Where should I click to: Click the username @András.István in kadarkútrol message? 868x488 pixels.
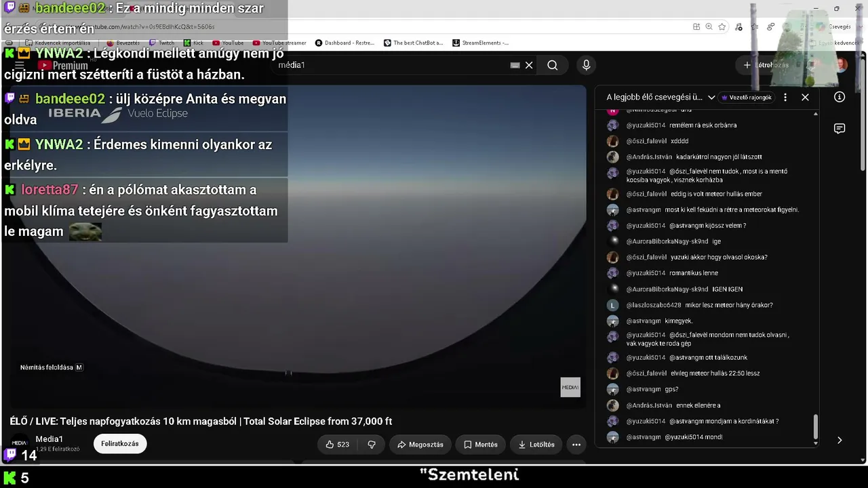[649, 157]
